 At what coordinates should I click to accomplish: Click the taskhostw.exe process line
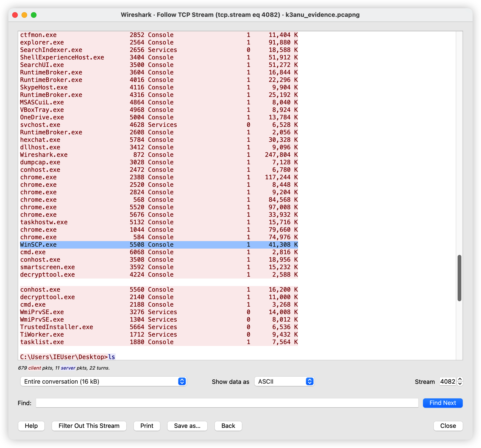coord(159,222)
